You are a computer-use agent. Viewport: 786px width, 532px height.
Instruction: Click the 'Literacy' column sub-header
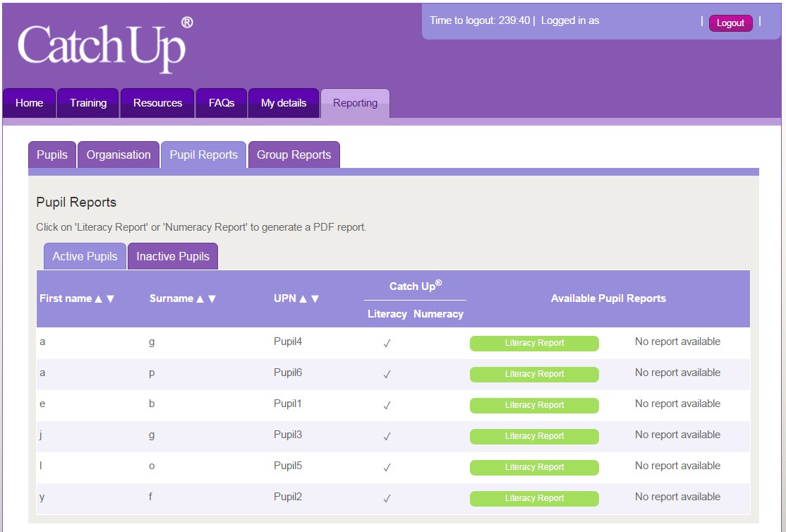coord(387,314)
